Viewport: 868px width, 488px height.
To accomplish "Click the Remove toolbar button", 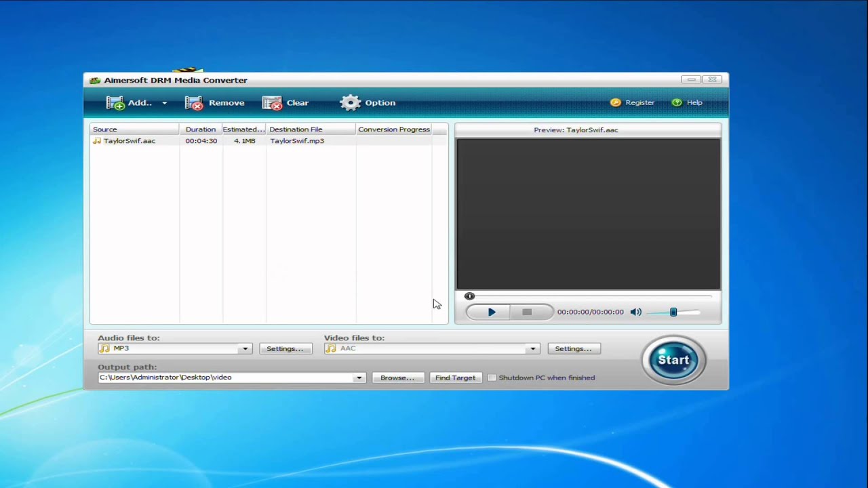I will [214, 103].
